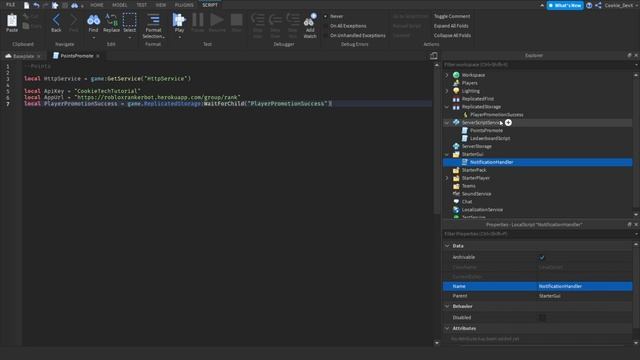Undock the Properties panel
The height and width of the screenshot is (360, 640).
629,224
